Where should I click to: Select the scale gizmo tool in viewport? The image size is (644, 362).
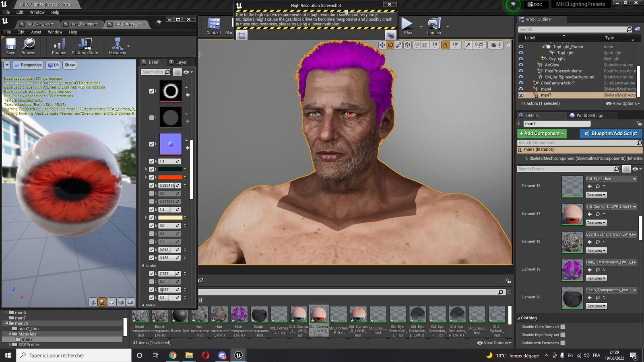tap(398, 45)
